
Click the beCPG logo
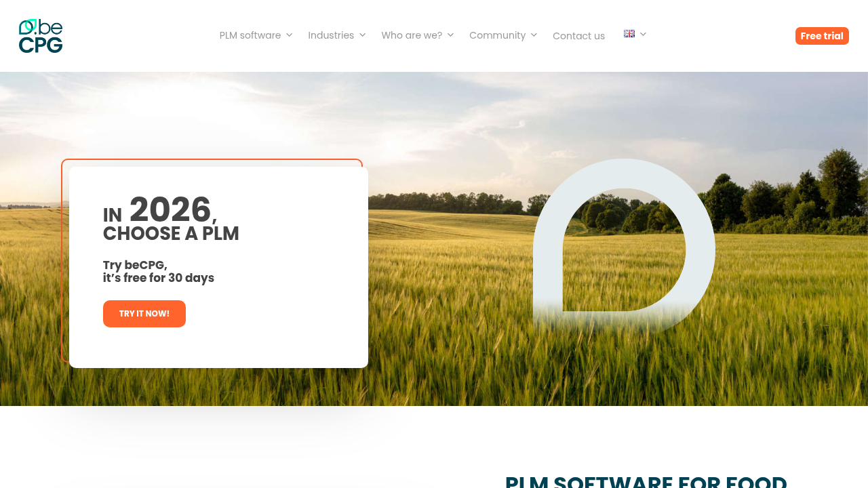tap(41, 36)
